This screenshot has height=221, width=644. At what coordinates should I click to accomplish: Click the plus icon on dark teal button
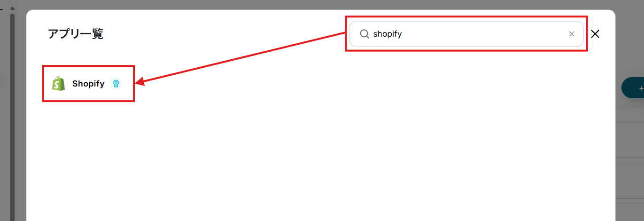(x=641, y=88)
